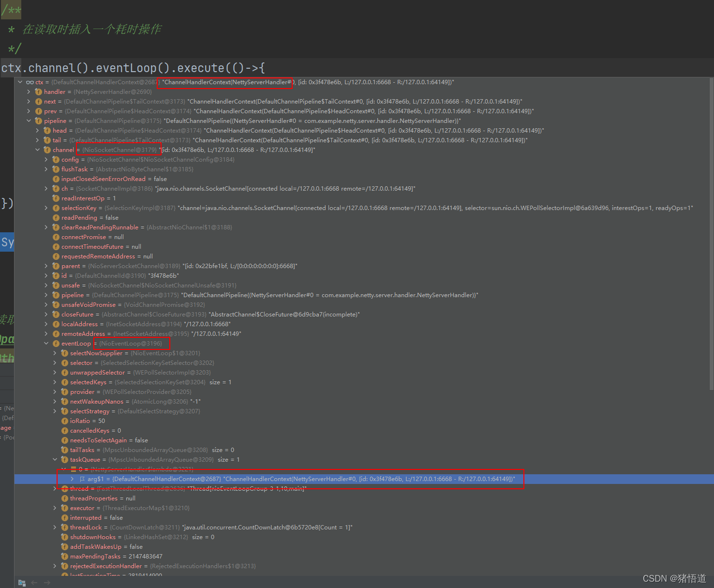Collapse the ctx root node
The image size is (714, 588).
pos(20,82)
